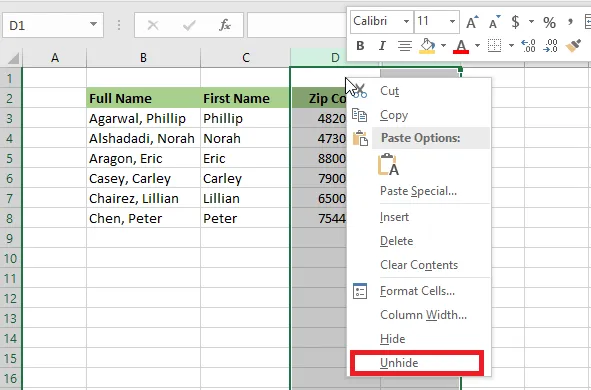Open the Calibri font name dropdown
This screenshot has height=390, width=591.
pos(406,21)
